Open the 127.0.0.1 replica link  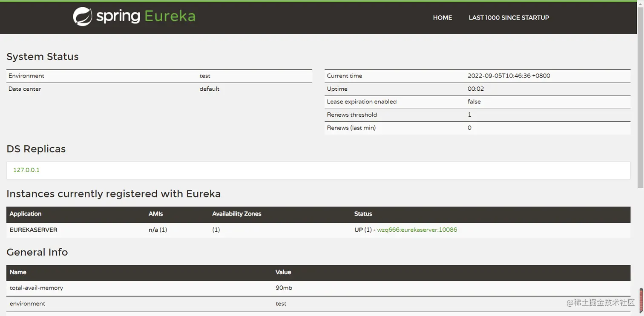26,170
